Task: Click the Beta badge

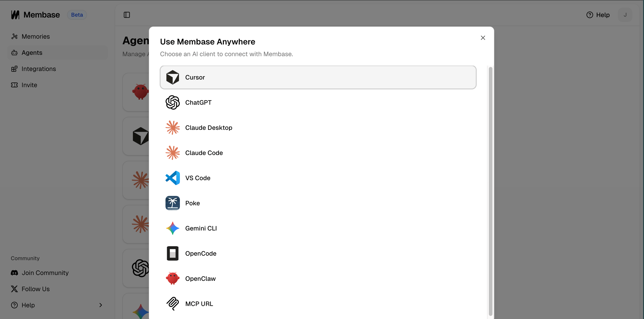Action: [x=77, y=15]
